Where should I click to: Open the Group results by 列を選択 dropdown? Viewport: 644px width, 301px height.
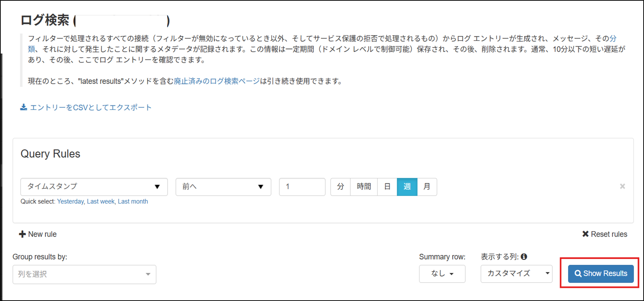85,274
